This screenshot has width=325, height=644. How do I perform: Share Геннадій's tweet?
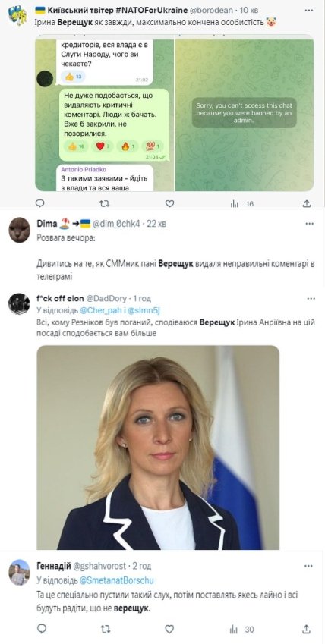(306, 629)
